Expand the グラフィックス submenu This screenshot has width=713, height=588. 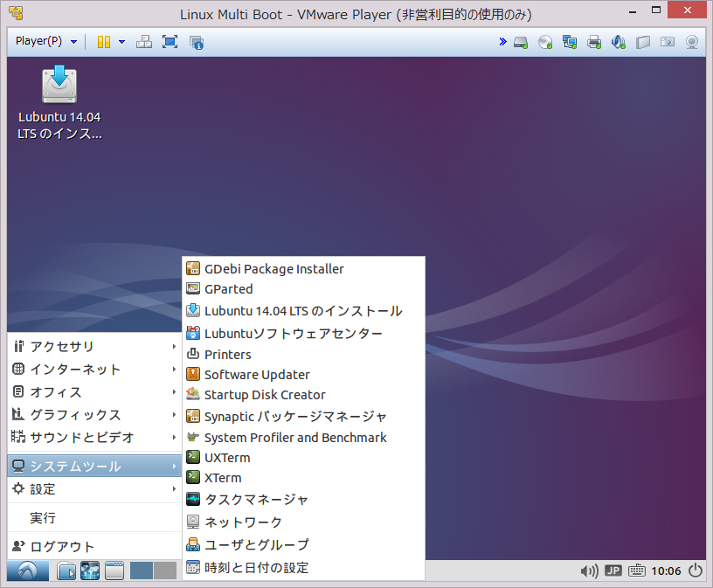click(x=94, y=415)
